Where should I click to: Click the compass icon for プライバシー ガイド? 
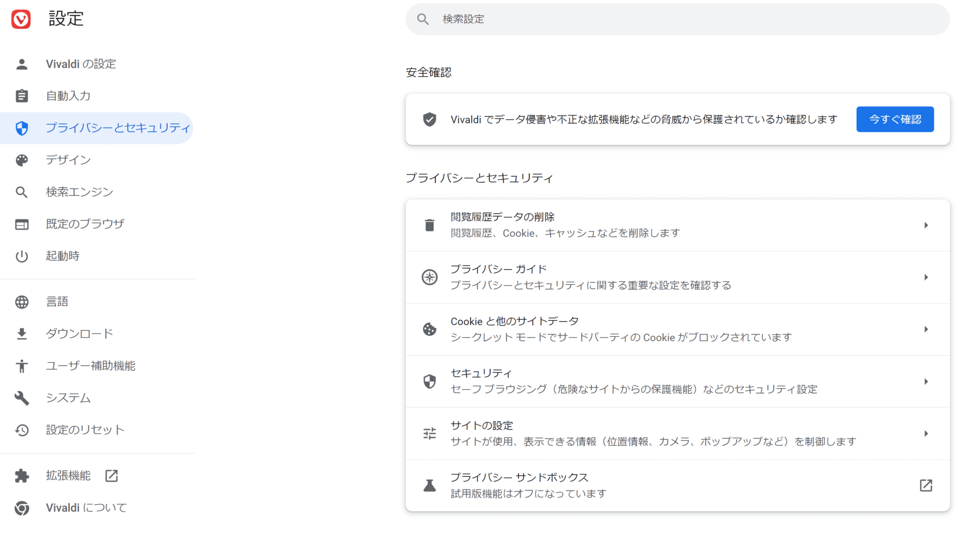[x=429, y=277]
